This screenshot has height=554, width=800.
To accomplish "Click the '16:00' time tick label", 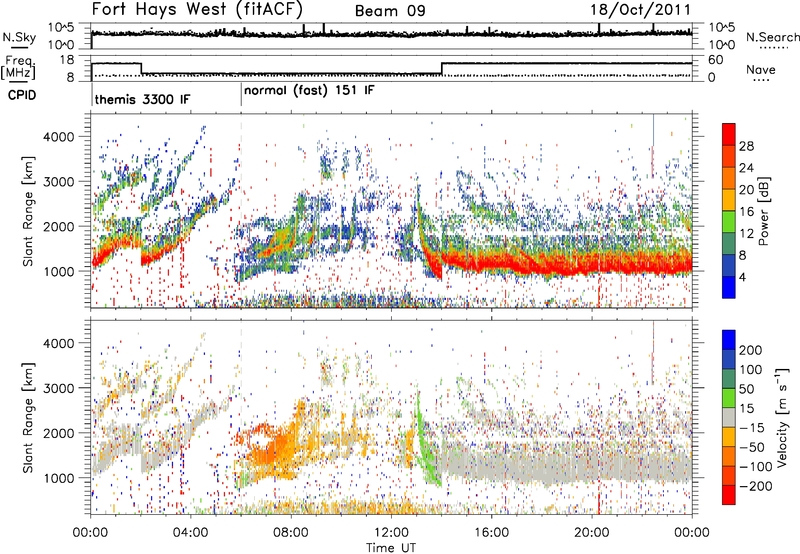I will tap(491, 533).
